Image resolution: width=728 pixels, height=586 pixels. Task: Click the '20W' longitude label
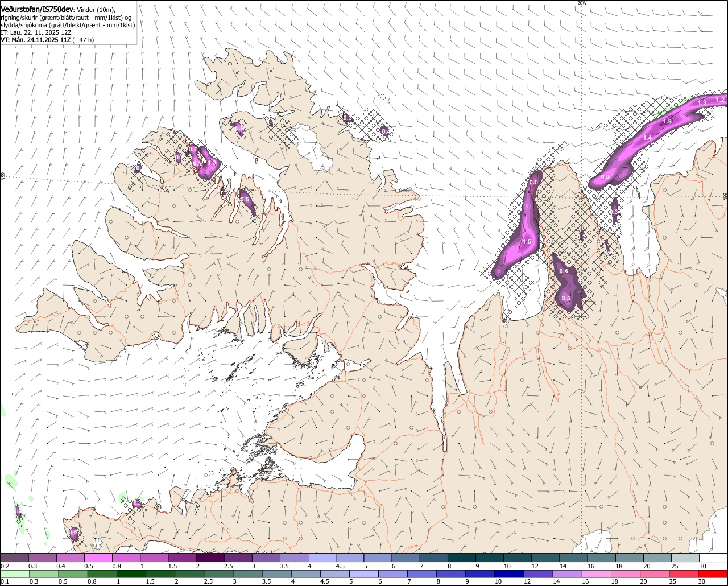click(581, 3)
